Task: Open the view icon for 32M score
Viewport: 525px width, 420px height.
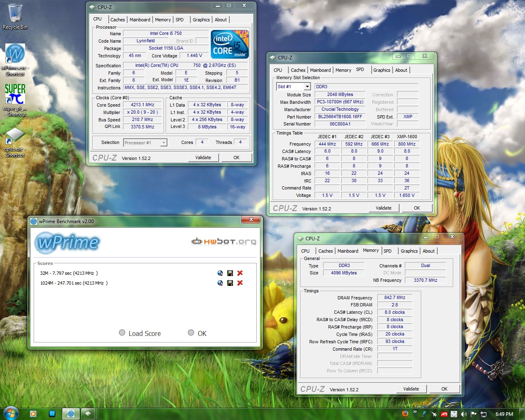Action: 220,273
